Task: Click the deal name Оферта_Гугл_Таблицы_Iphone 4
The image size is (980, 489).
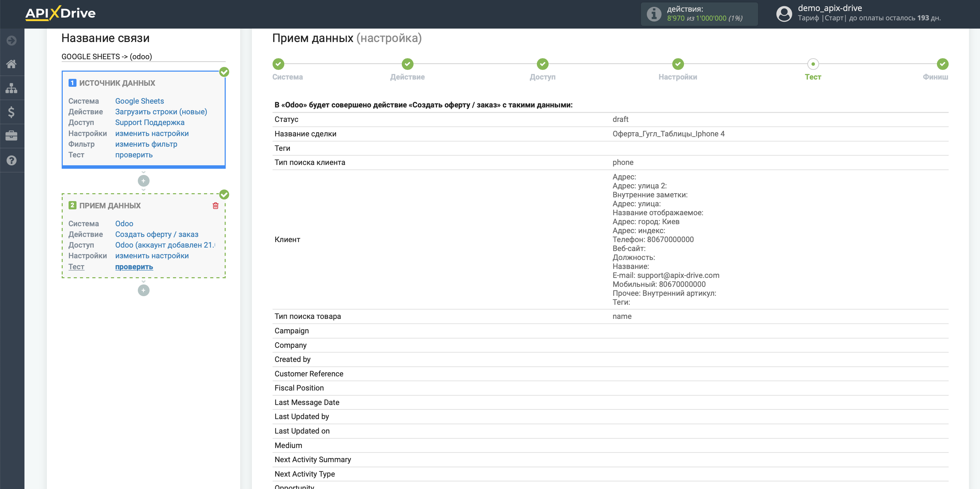Action: (x=668, y=134)
